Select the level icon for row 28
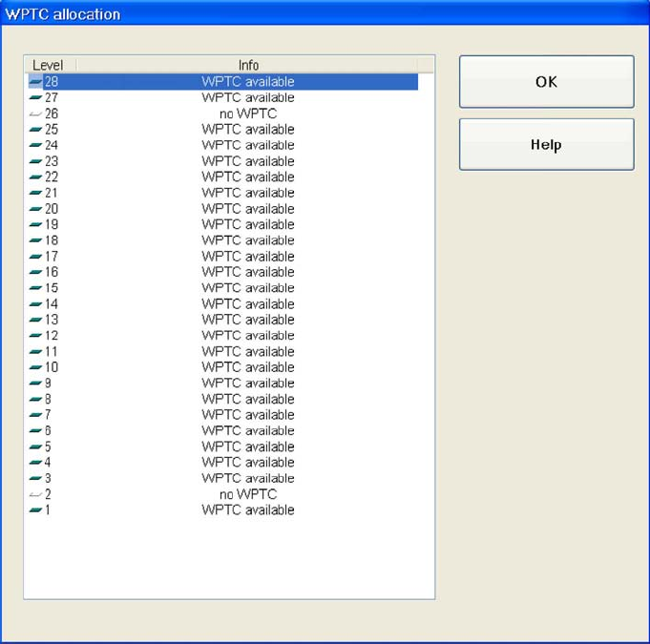Image resolution: width=650 pixels, height=644 pixels. click(35, 82)
